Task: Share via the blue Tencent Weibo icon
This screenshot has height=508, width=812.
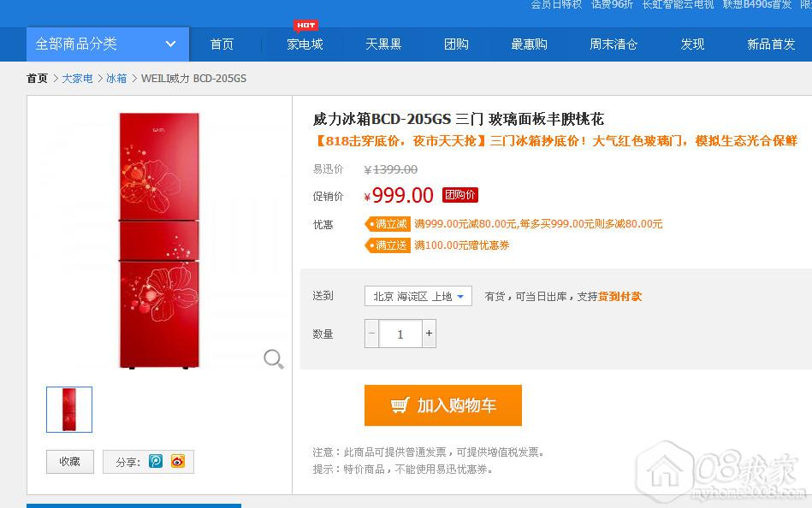Action: point(156,461)
